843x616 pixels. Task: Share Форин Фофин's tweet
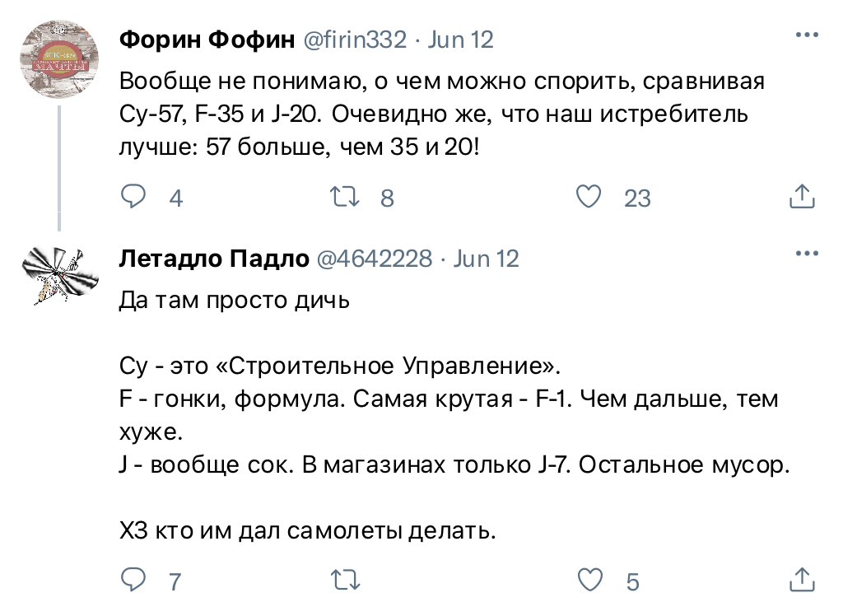802,196
